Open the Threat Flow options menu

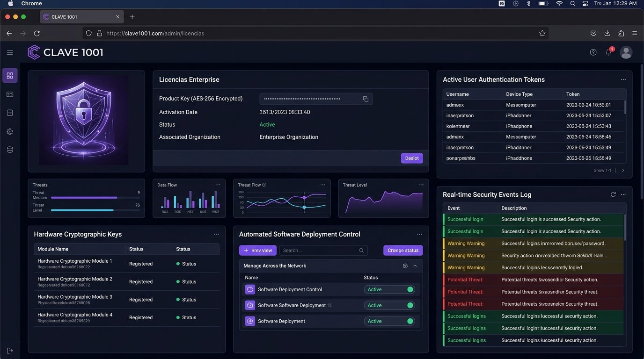pyautogui.click(x=322, y=185)
